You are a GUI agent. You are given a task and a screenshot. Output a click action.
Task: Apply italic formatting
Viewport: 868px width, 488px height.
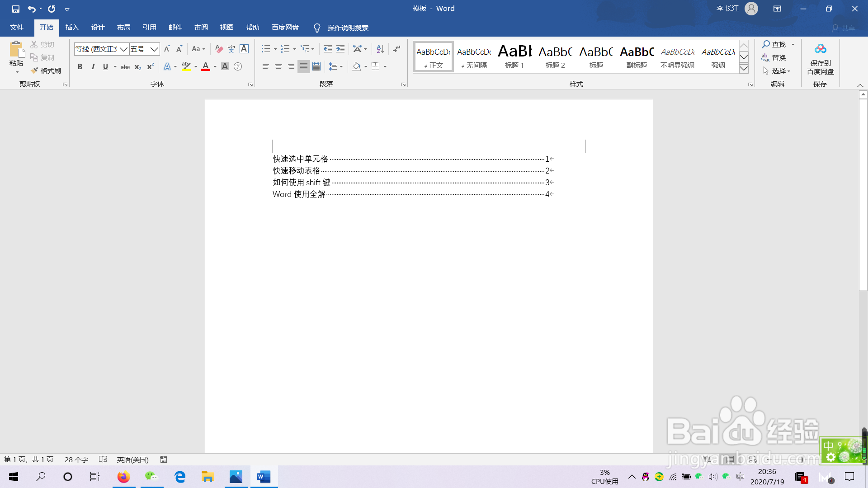coord(93,66)
